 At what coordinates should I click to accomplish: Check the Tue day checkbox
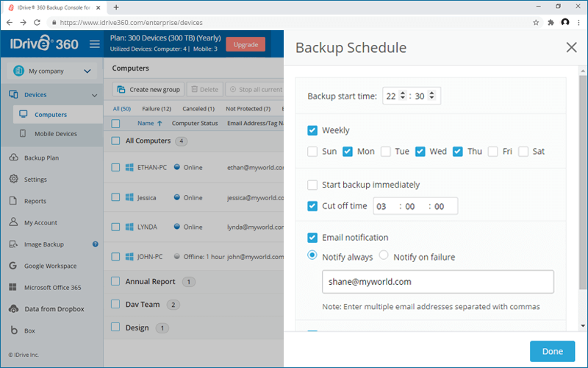pyautogui.click(x=385, y=152)
